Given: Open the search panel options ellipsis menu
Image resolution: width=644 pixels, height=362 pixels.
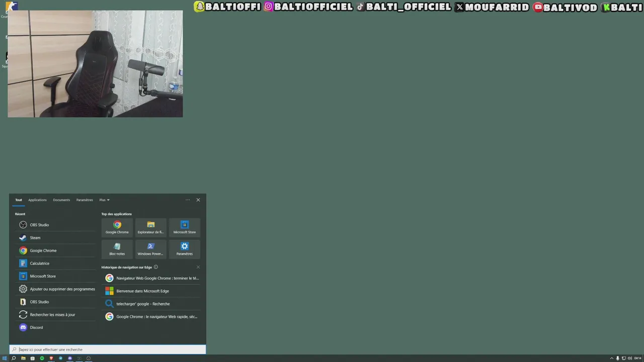Looking at the screenshot, I should click(x=188, y=200).
